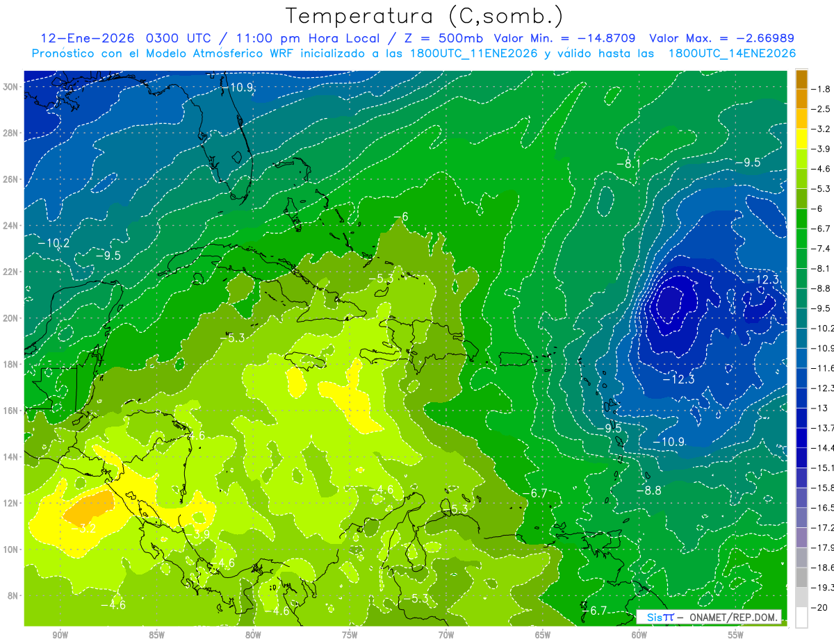Screen dimensions: 834x644
Task: Click the "14N" latitude axis label
Action: [x=10, y=456]
